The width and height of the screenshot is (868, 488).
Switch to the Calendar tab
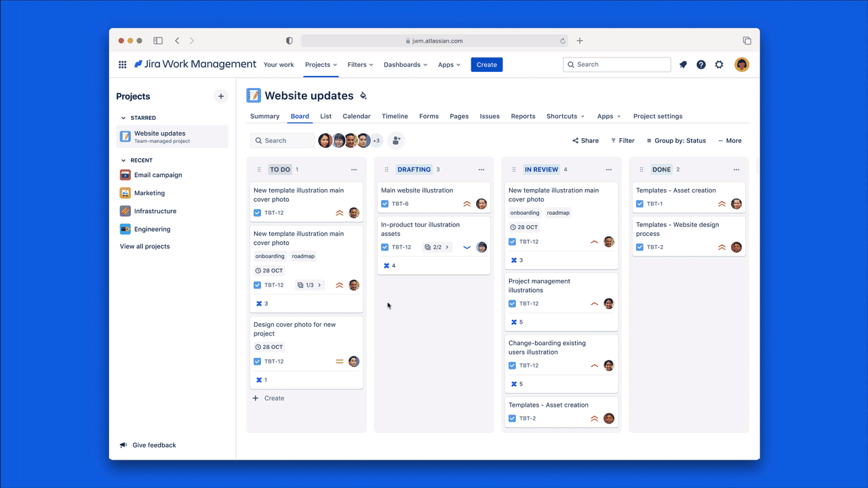pyautogui.click(x=357, y=117)
